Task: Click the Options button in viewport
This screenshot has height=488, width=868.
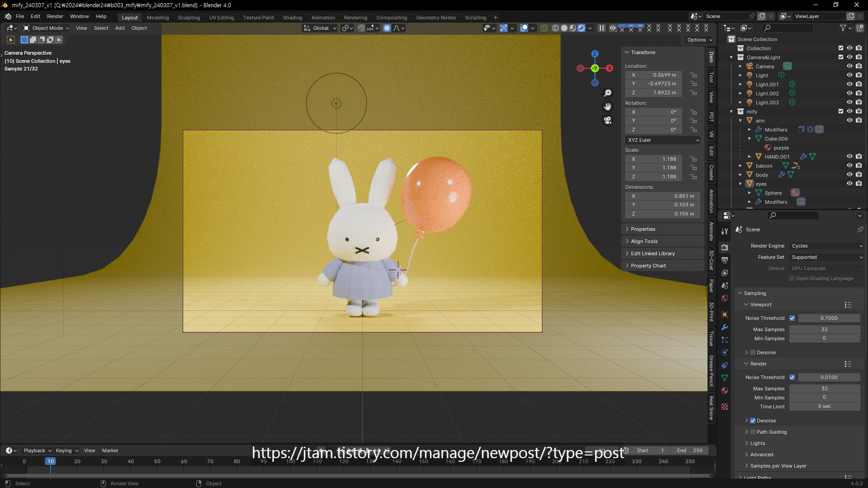Action: (x=699, y=40)
